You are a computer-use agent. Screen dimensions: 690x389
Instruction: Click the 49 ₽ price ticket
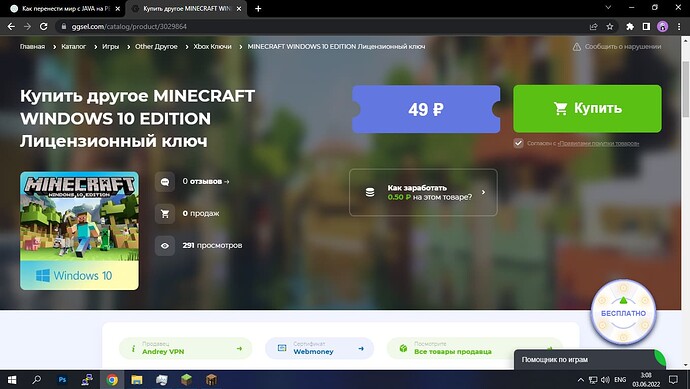pyautogui.click(x=426, y=109)
